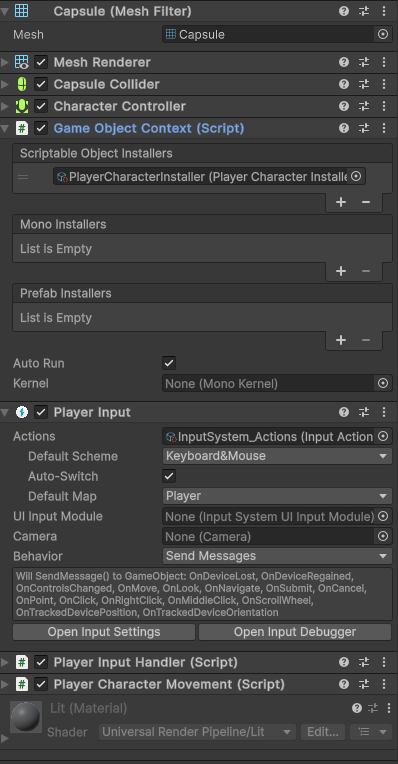Click the Open Input Debugger button
The height and width of the screenshot is (764, 398).
(295, 632)
